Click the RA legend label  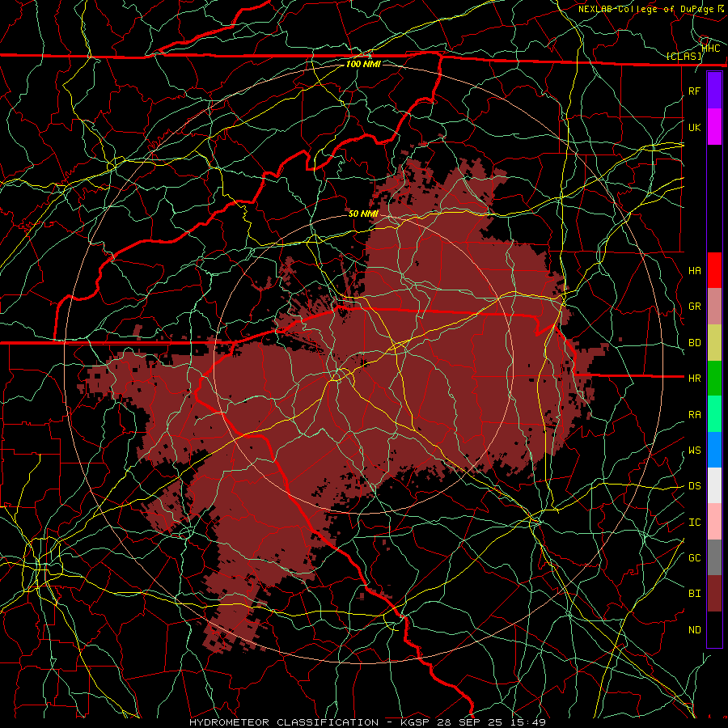[694, 415]
